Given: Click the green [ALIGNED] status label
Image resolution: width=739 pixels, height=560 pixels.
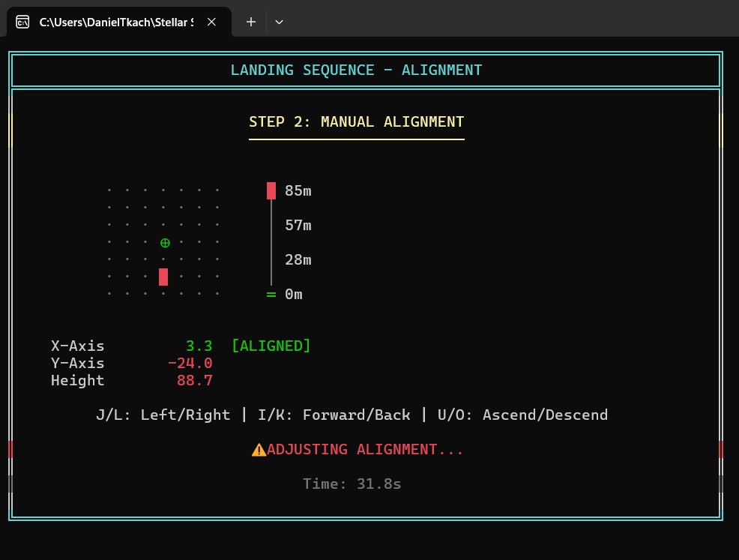Looking at the screenshot, I should (x=271, y=346).
